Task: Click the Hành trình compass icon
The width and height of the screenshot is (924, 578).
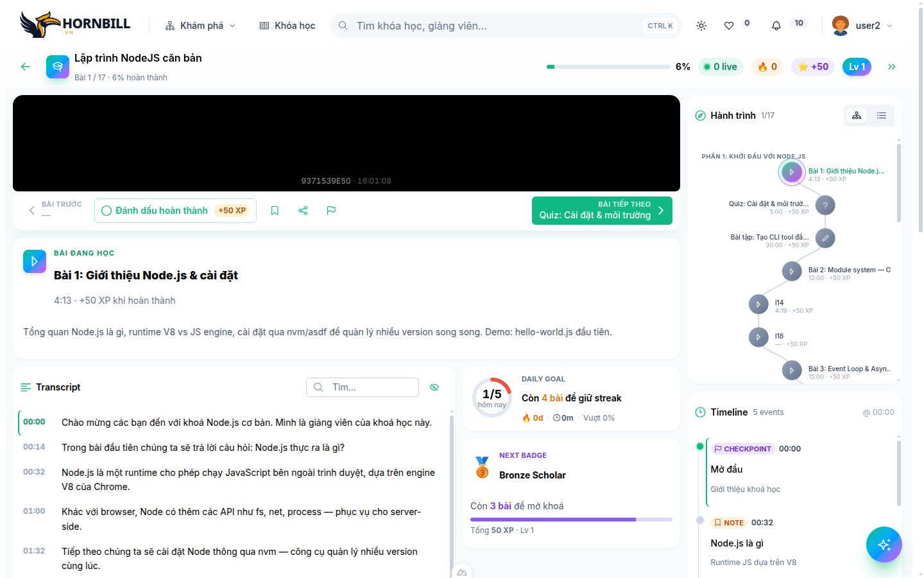Action: pos(700,116)
